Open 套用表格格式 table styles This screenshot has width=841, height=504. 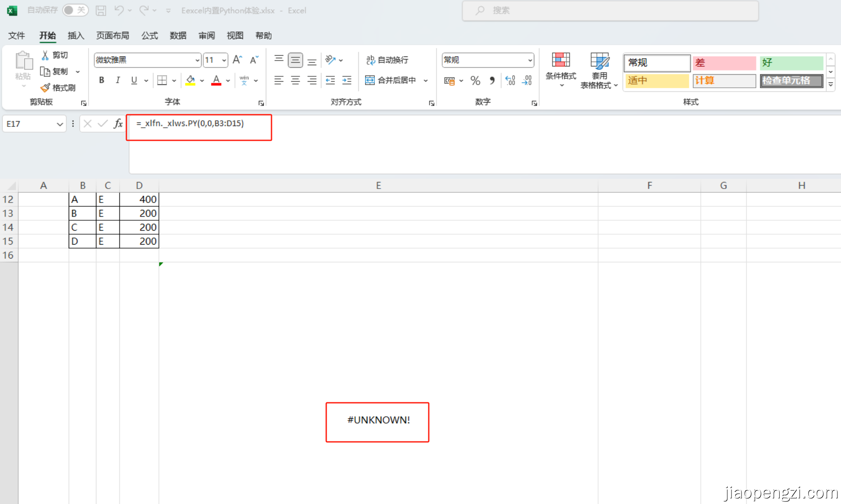click(599, 70)
